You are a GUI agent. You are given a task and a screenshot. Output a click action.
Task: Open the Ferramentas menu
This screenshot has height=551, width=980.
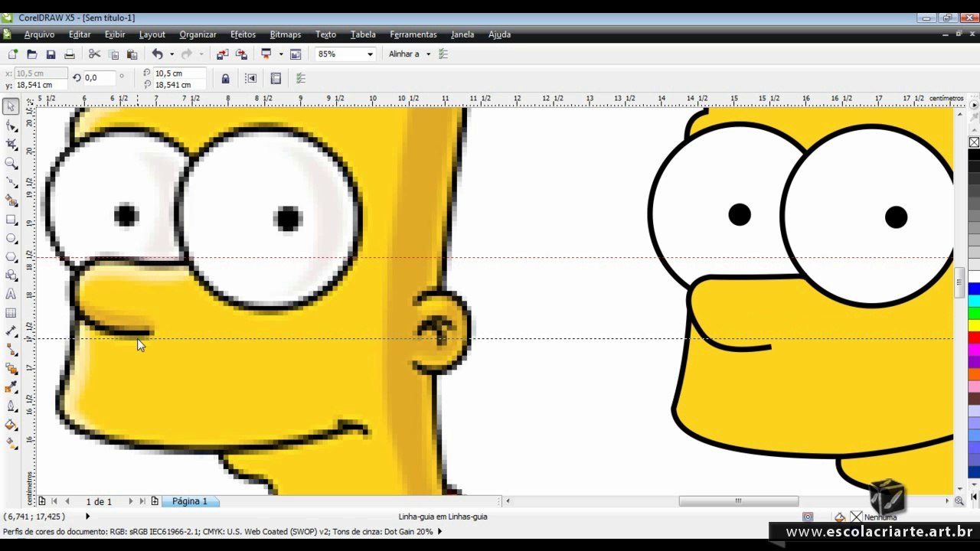[413, 34]
